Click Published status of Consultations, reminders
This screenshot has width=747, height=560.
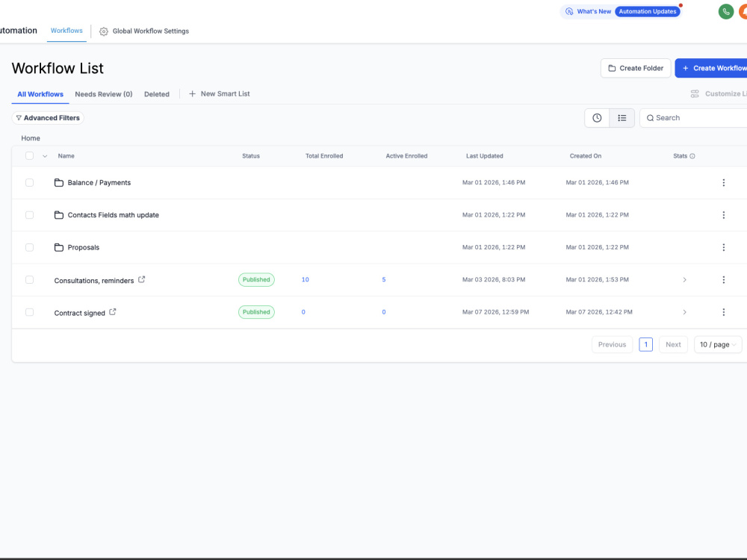256,280
